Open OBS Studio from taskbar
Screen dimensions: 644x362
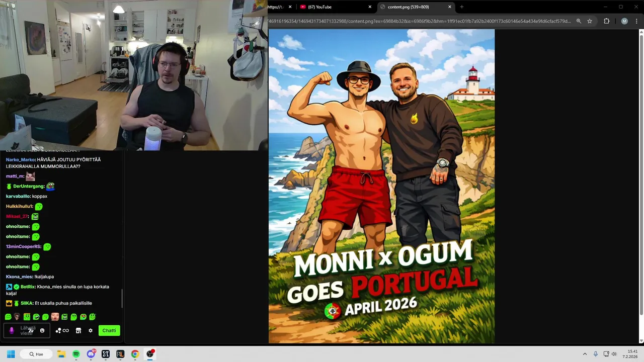tap(149, 354)
